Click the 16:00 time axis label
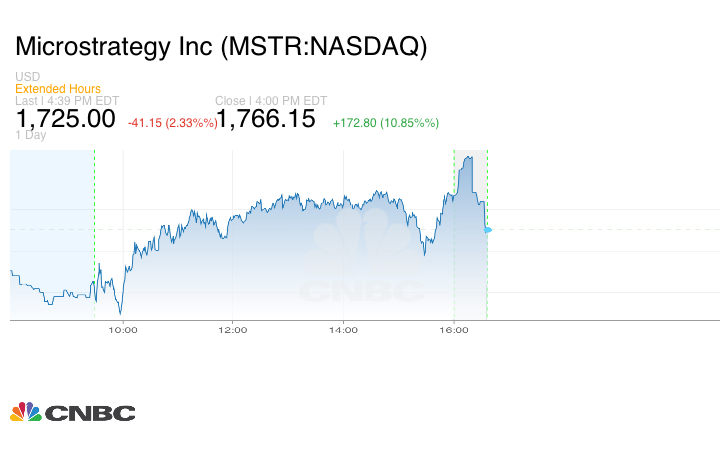This screenshot has height=450, width=720. click(453, 329)
